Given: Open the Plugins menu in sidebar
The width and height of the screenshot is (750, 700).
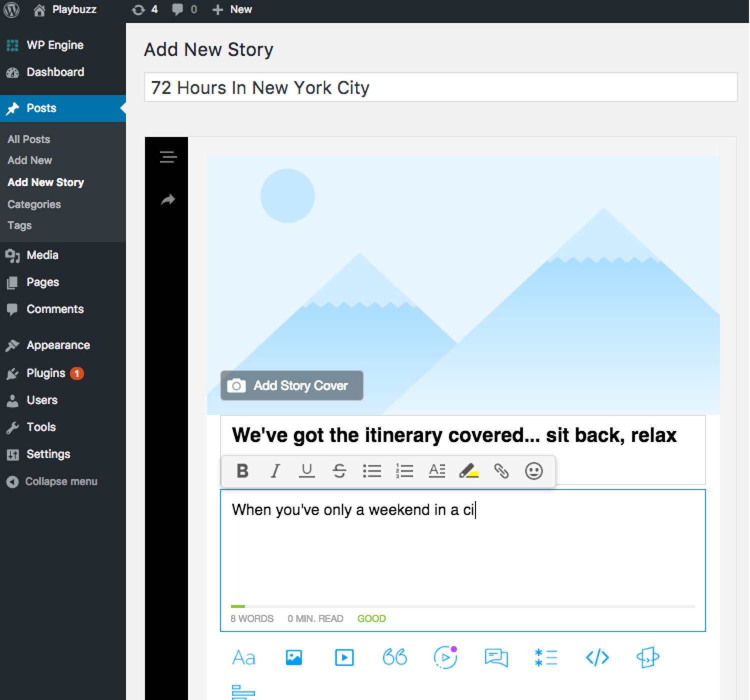Looking at the screenshot, I should point(46,373).
